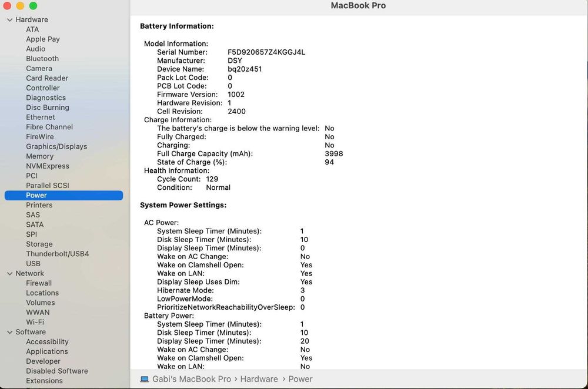Open Accessibility software details
This screenshot has height=389, width=588.
pyautogui.click(x=47, y=342)
